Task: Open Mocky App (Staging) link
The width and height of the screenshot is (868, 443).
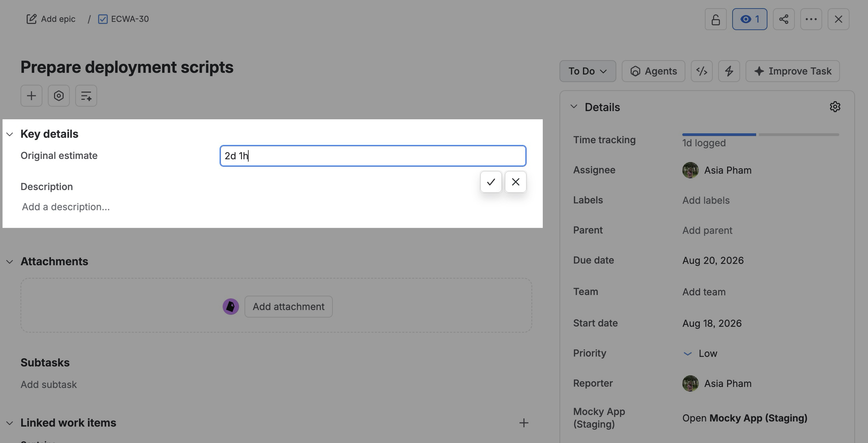Action: (x=745, y=418)
